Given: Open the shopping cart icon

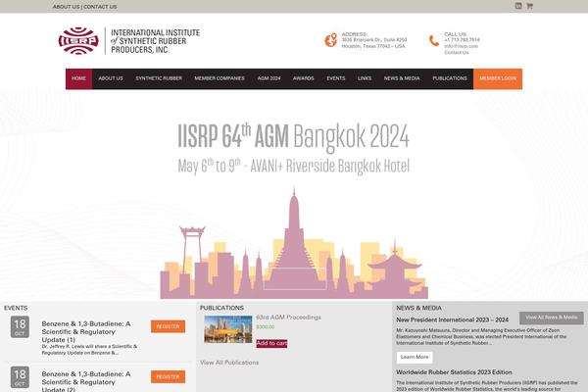Looking at the screenshot, I should coord(529,6).
